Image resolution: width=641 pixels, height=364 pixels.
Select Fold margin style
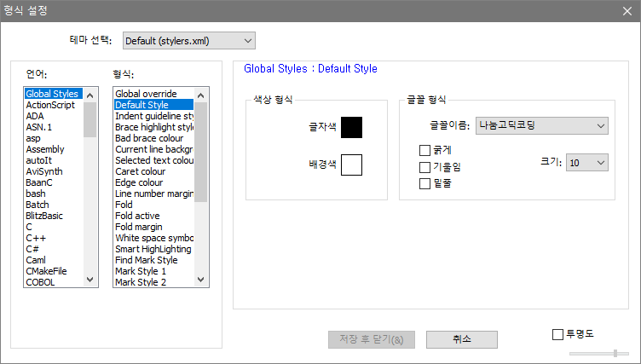tap(153, 227)
